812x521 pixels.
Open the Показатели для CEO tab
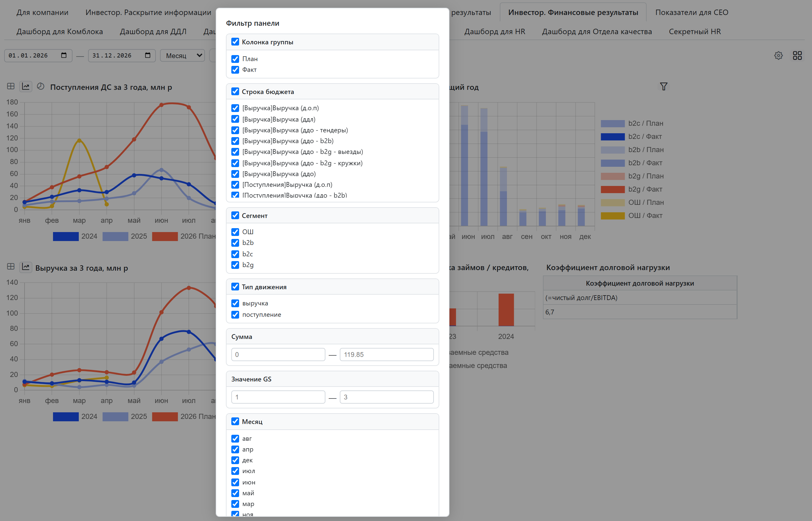point(692,13)
